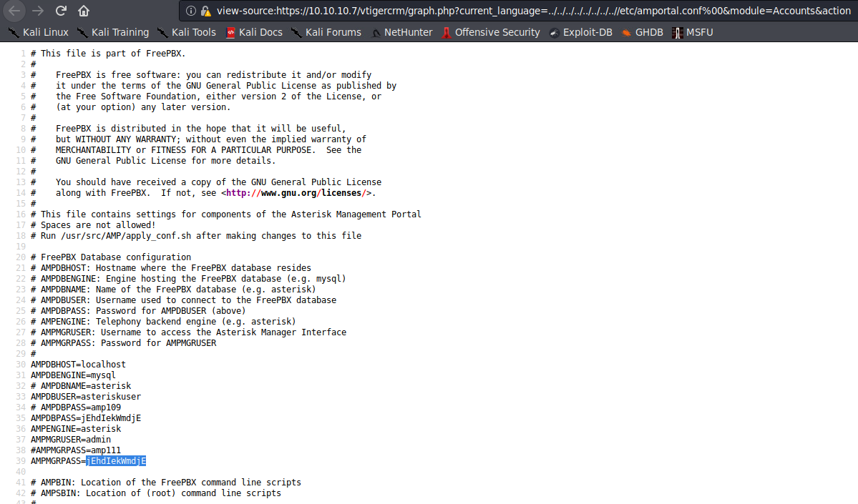Open the Exploit-DB bookmark
Viewport: 858px width, 504px height.
[x=580, y=32]
